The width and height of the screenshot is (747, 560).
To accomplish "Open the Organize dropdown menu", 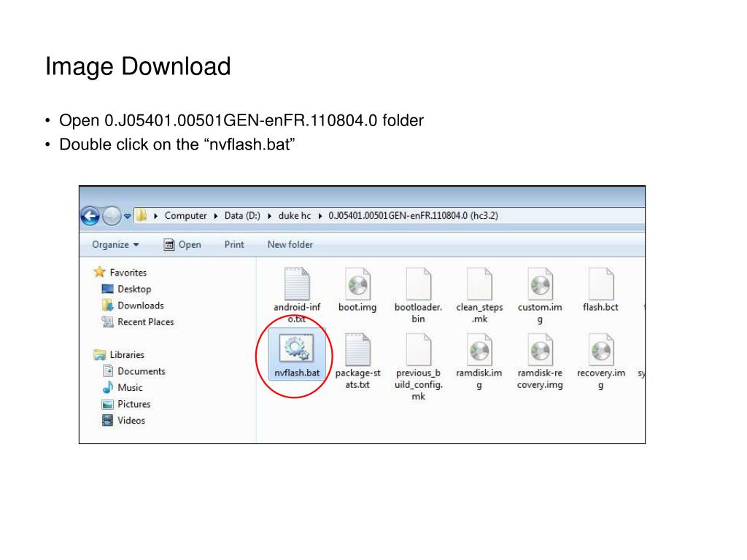I will (115, 244).
